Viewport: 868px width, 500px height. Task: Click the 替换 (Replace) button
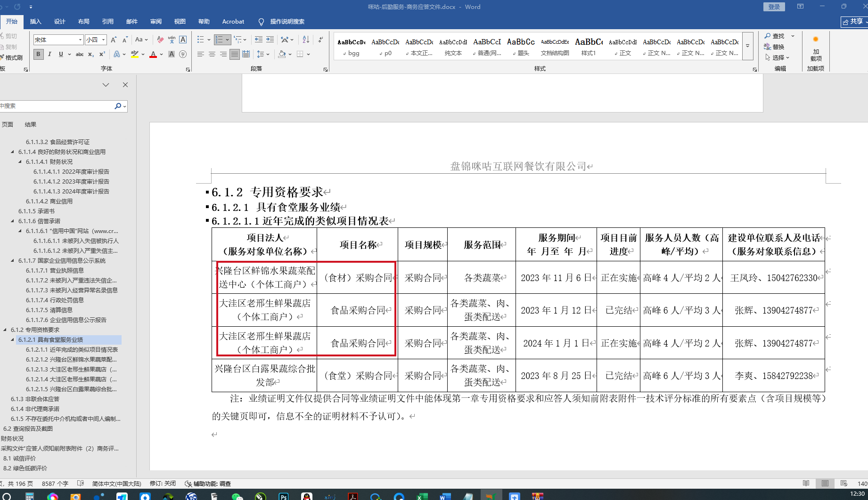(x=775, y=47)
